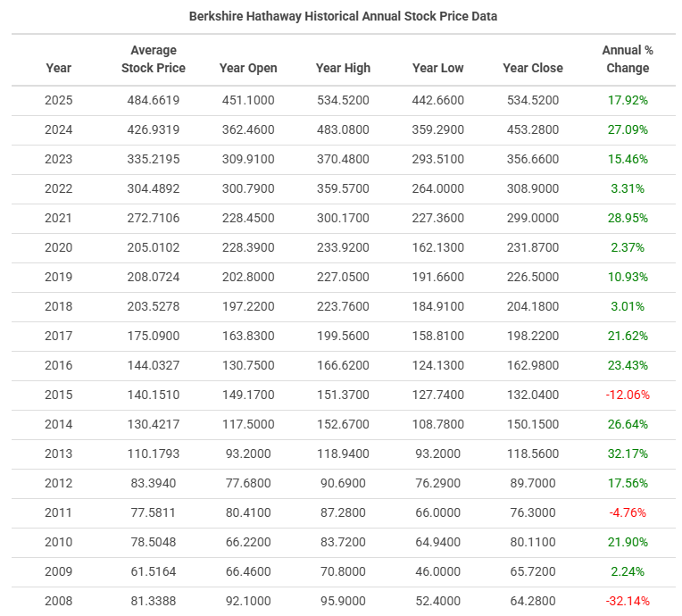Click the Year Close column header
682x616 pixels.
[x=533, y=68]
